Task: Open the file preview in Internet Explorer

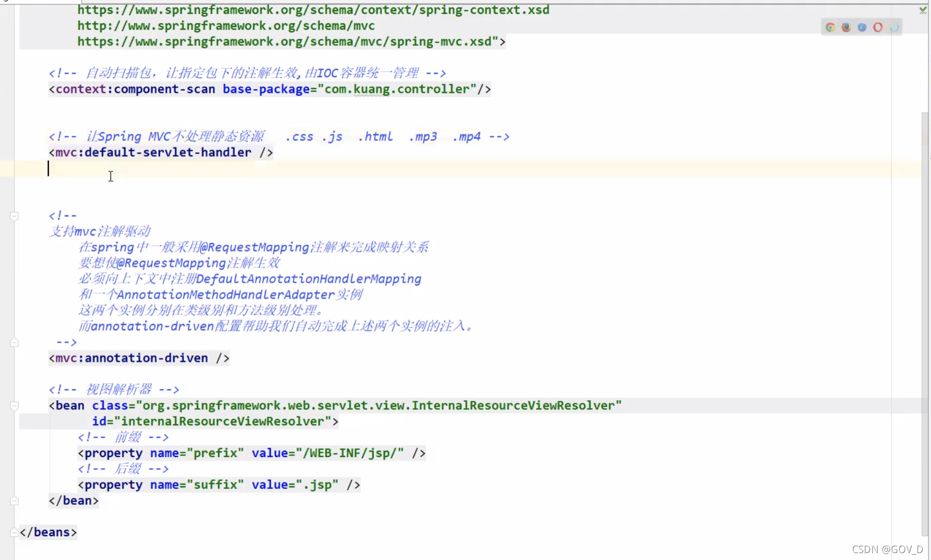Action: 894,27
